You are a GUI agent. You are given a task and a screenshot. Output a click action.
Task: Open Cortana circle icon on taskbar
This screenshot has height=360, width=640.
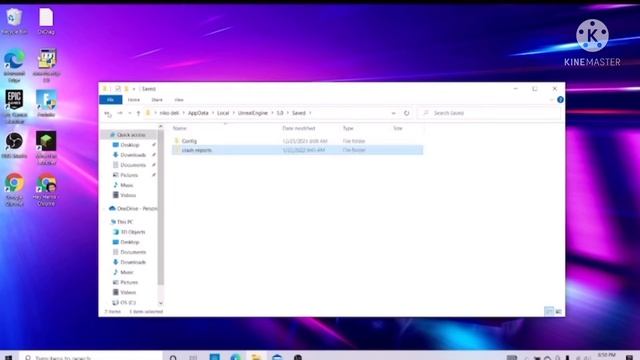[x=173, y=357]
